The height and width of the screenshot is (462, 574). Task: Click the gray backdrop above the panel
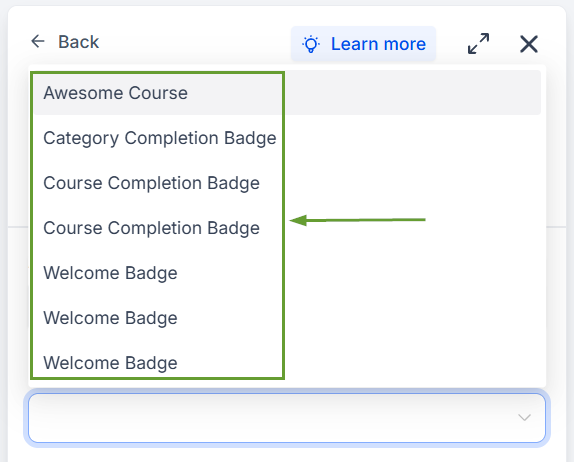point(287,3)
